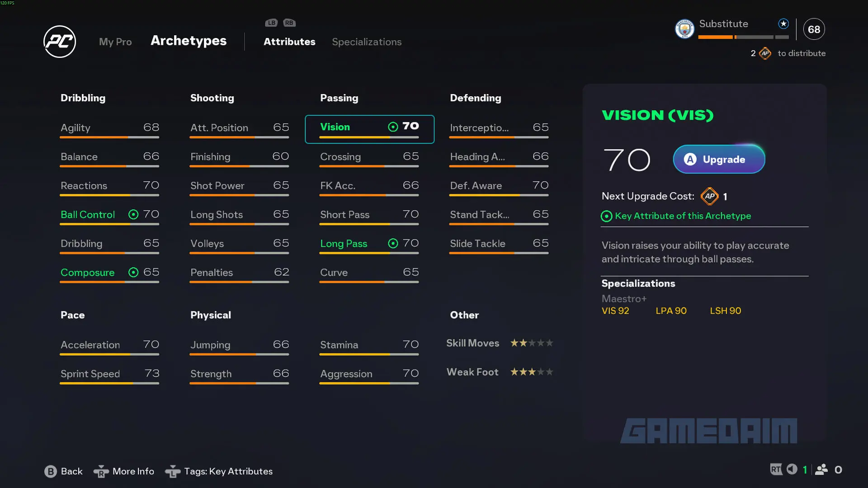
Task: Click the Skill Moves star rating
Action: pyautogui.click(x=532, y=343)
